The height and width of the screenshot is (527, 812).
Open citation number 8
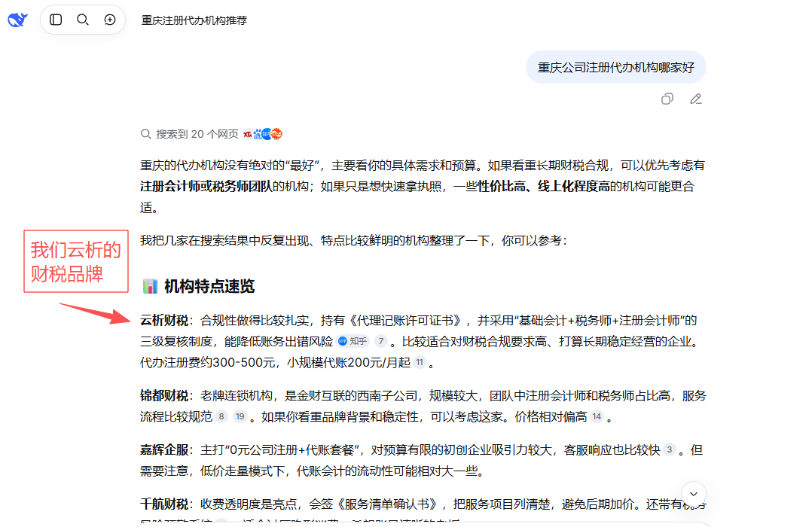(221, 416)
